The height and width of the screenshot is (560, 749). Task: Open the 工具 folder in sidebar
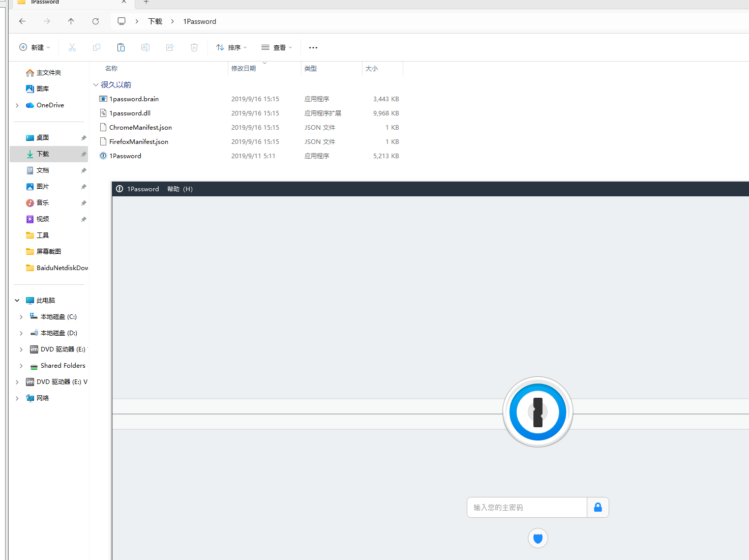click(x=43, y=235)
